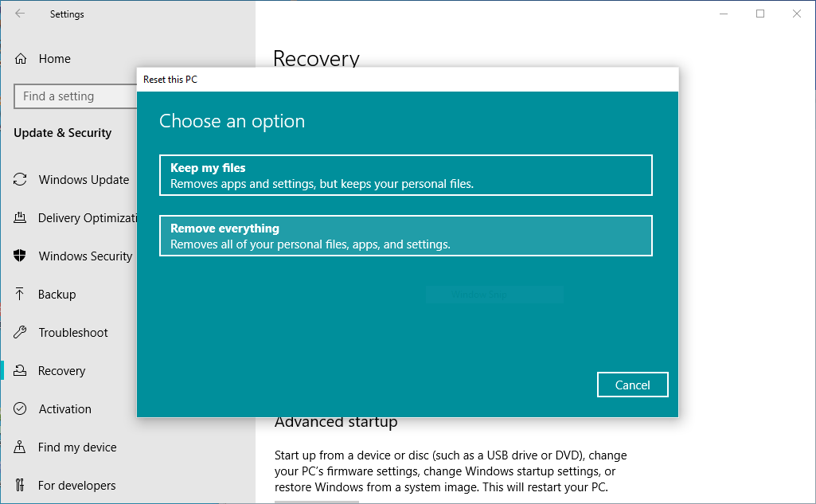This screenshot has width=816, height=504.
Task: Open Activation via its checkmark icon
Action: tap(19, 408)
